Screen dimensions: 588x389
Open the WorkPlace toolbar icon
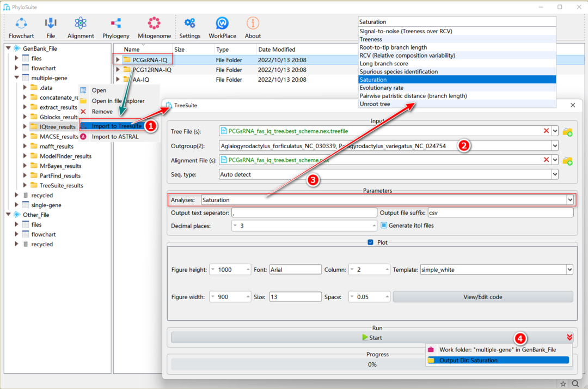click(222, 23)
